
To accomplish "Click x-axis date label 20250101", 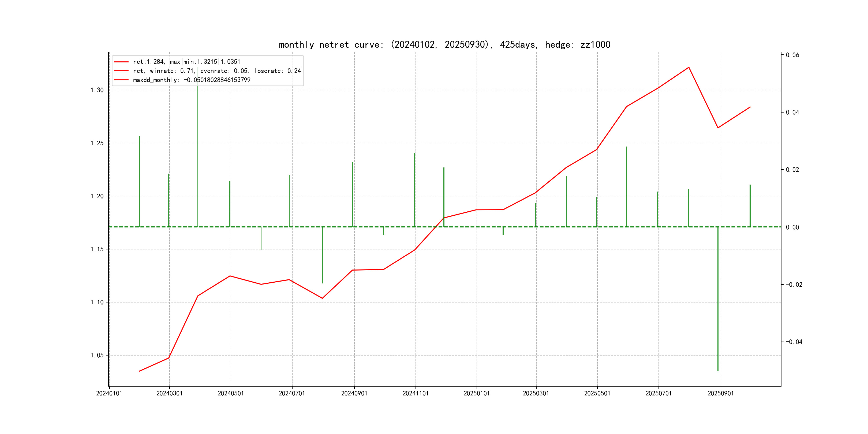I will [476, 393].
